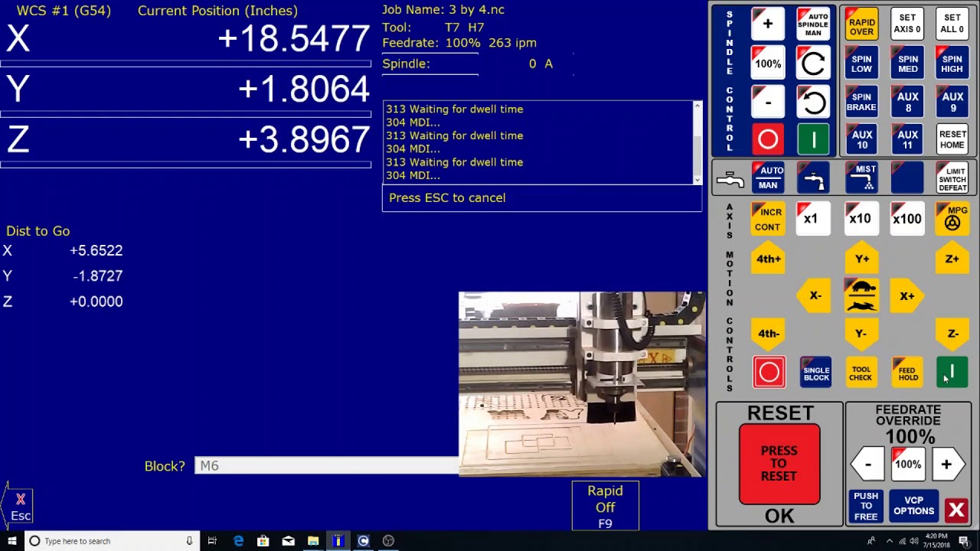
Task: Toggle coolant Auto/Man mode
Action: [x=768, y=178]
